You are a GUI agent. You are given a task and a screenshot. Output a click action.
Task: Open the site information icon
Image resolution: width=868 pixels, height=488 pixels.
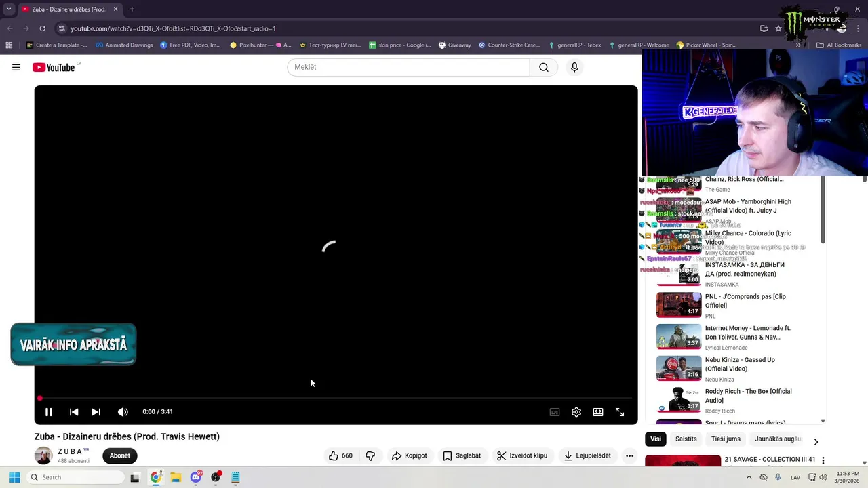click(x=62, y=28)
